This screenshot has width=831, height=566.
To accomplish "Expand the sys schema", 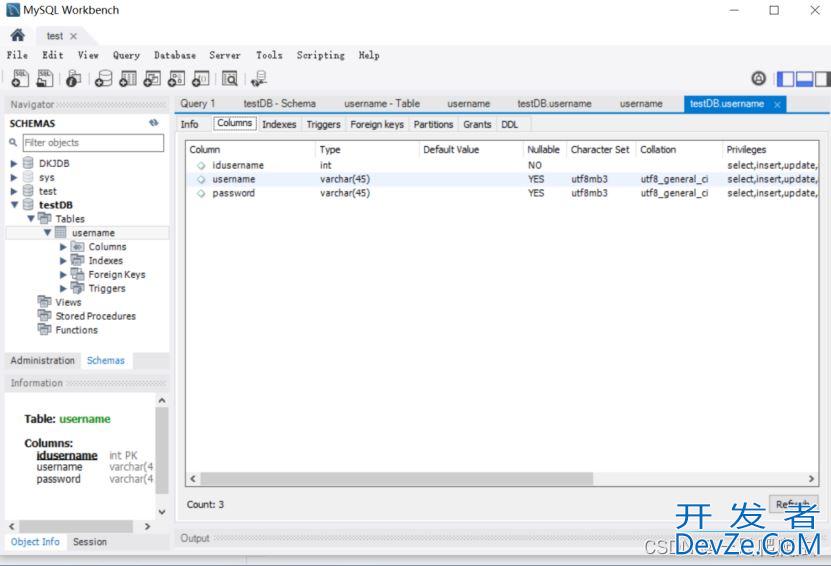I will (x=14, y=177).
